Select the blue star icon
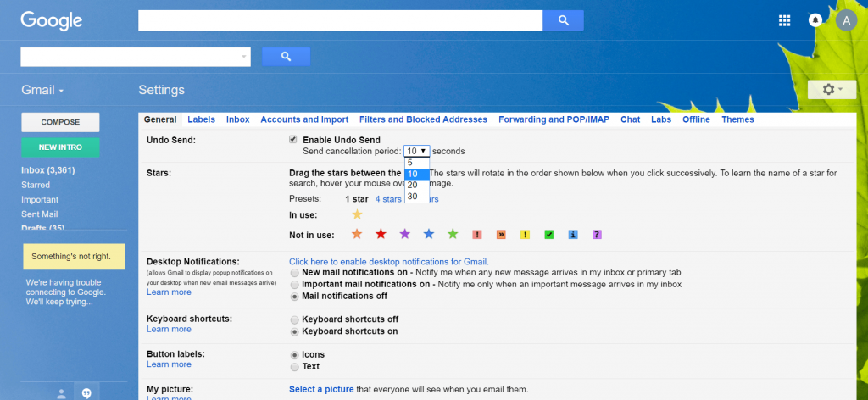This screenshot has width=868, height=400. point(429,234)
